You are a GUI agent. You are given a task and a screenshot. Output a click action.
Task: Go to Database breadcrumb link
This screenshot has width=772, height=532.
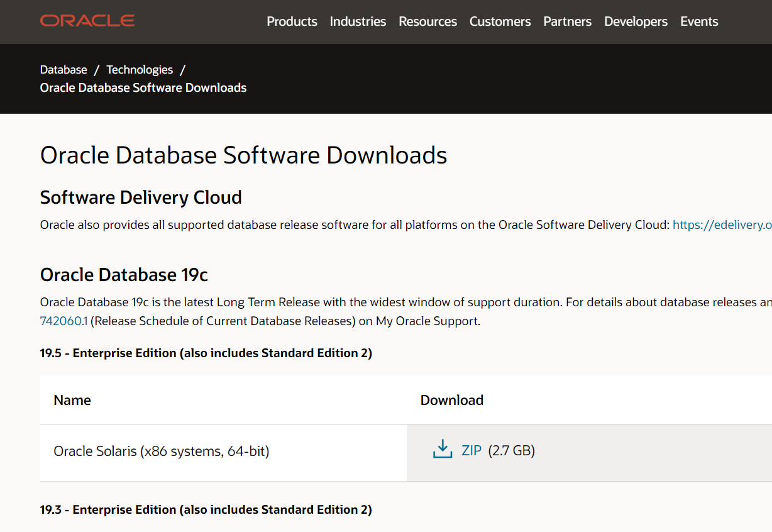coord(63,70)
